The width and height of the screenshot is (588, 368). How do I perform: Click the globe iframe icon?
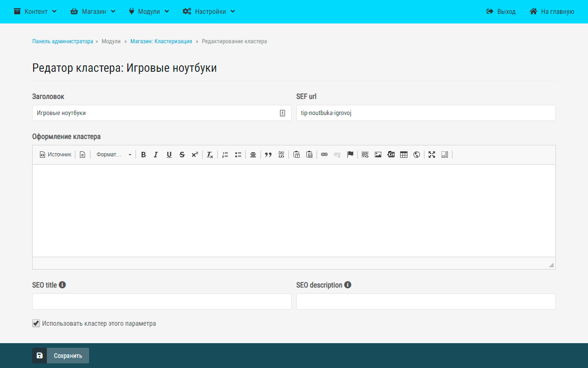click(417, 155)
